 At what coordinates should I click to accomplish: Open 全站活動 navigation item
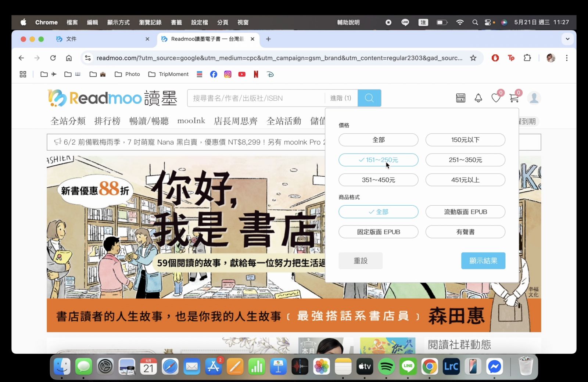point(284,121)
